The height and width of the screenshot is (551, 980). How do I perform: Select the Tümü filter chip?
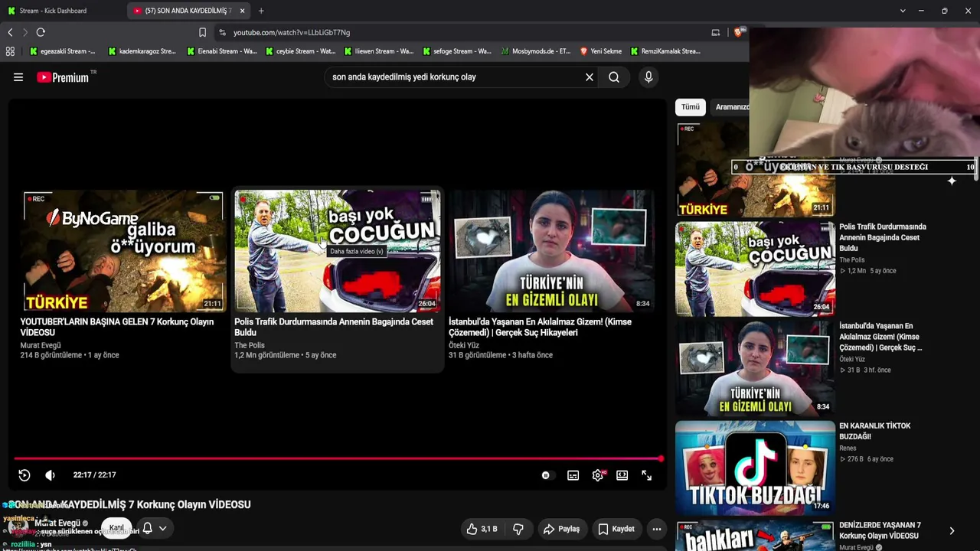(691, 107)
